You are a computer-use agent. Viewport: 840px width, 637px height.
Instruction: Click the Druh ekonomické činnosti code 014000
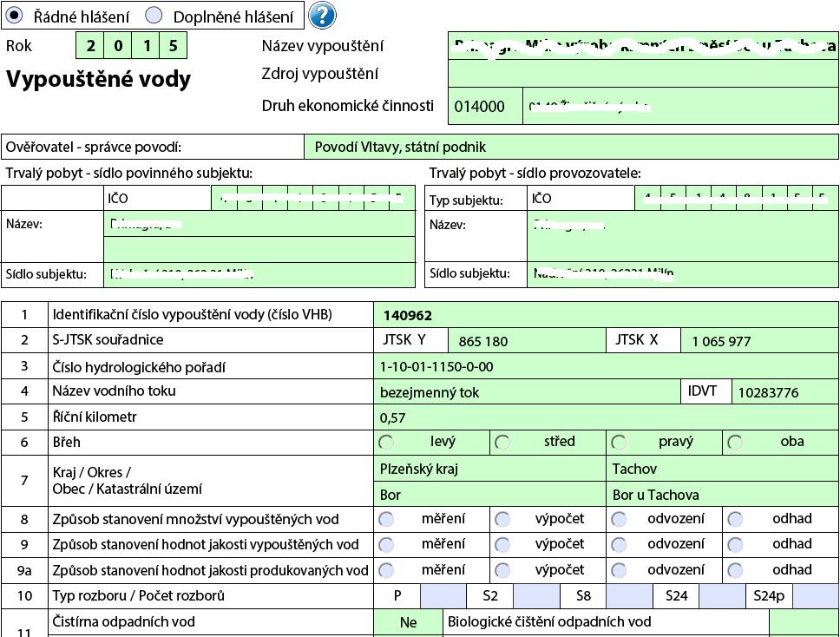pyautogui.click(x=485, y=106)
